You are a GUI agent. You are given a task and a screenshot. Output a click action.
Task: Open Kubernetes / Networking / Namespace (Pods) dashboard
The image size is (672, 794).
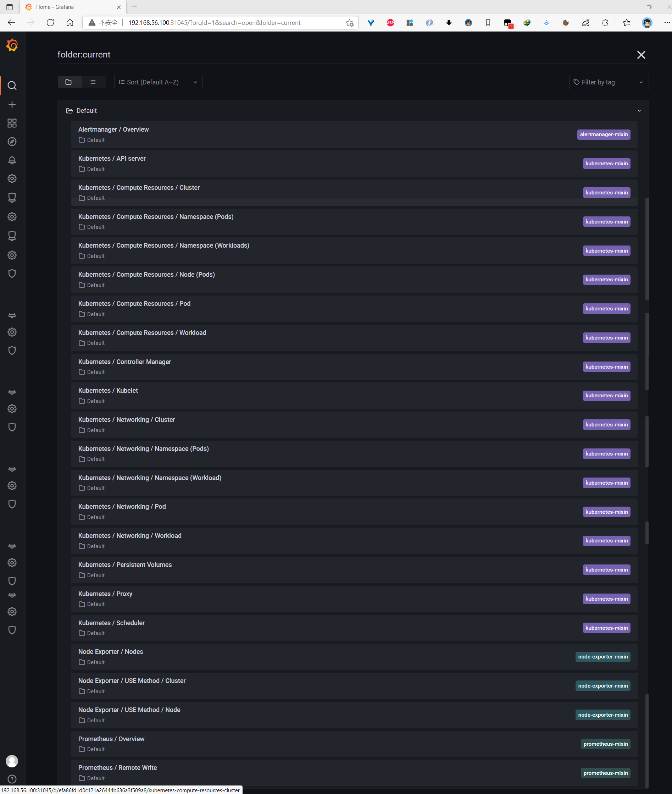point(354,454)
